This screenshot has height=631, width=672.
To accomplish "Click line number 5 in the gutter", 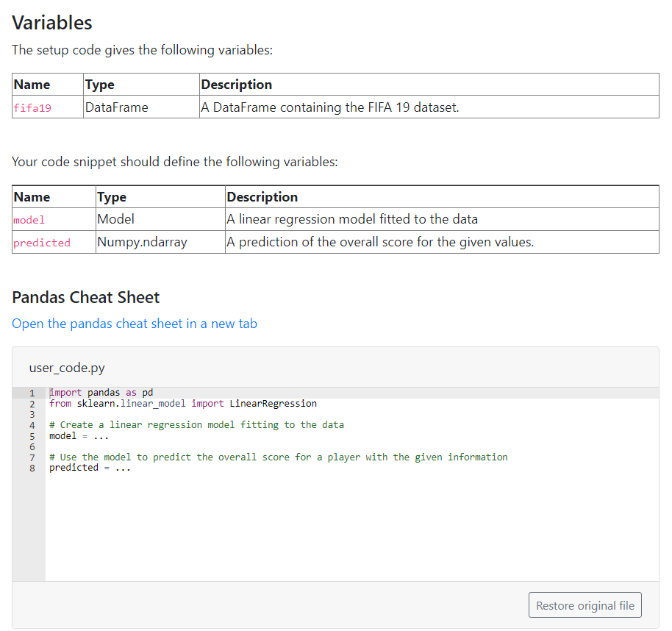I will [x=32, y=436].
